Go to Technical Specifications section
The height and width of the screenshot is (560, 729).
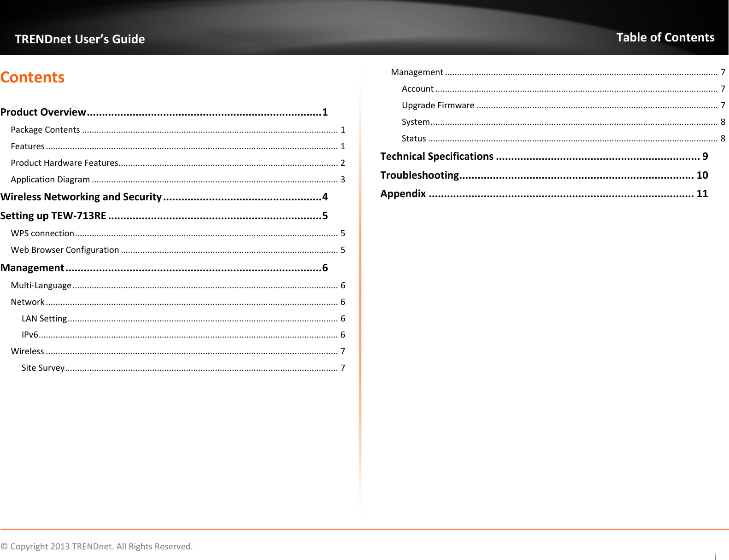pos(544,156)
